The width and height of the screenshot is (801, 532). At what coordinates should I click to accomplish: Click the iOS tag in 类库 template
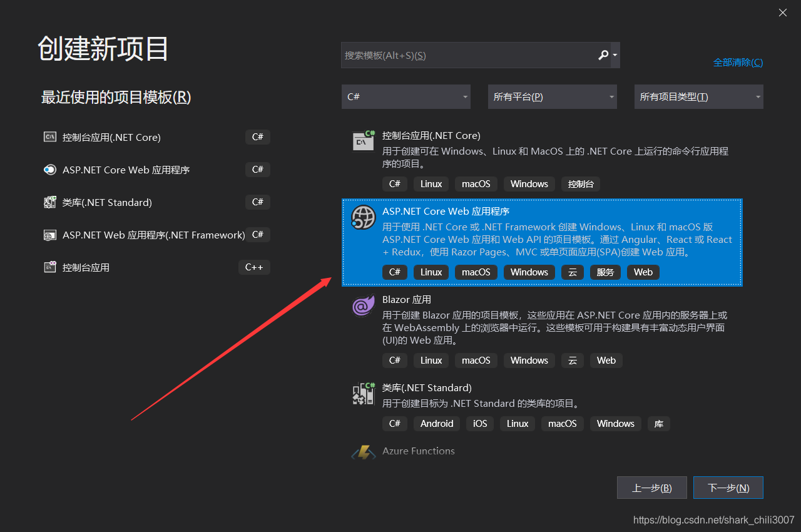click(480, 424)
